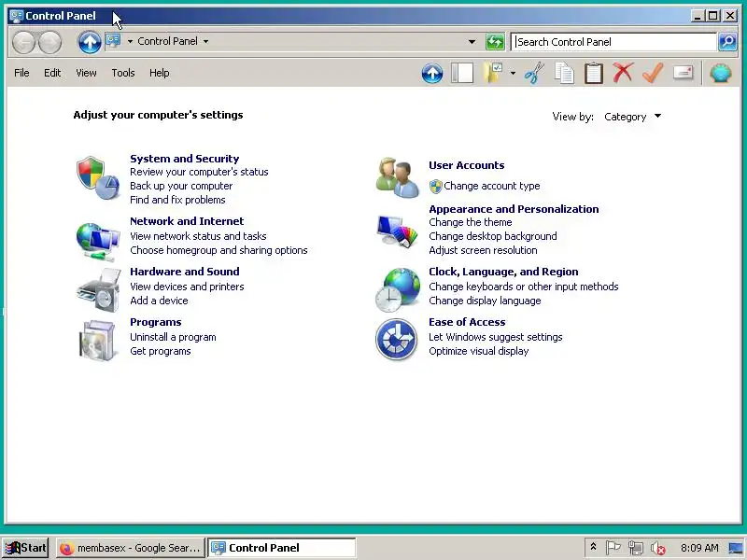The image size is (747, 560).
Task: Toggle the navigation pane layout icon
Action: coord(462,74)
